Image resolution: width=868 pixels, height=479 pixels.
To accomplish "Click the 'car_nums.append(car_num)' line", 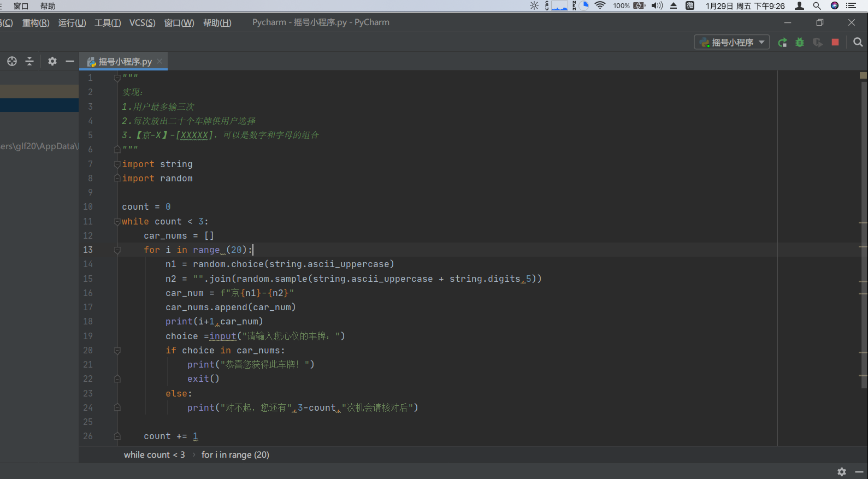I will (231, 307).
